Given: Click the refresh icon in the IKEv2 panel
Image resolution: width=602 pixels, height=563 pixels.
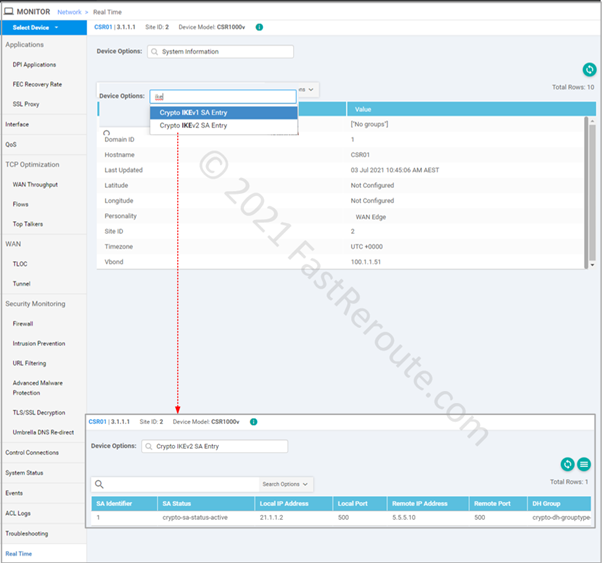Looking at the screenshot, I should [x=567, y=464].
